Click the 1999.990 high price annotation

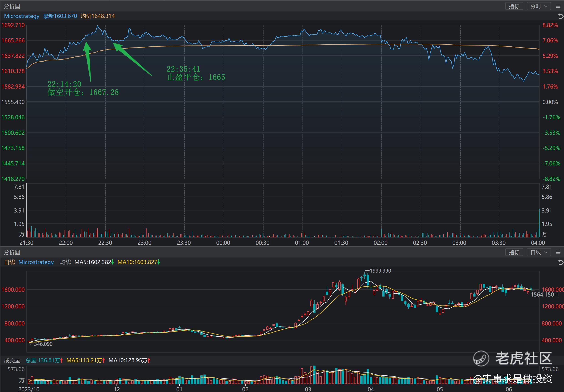point(378,271)
